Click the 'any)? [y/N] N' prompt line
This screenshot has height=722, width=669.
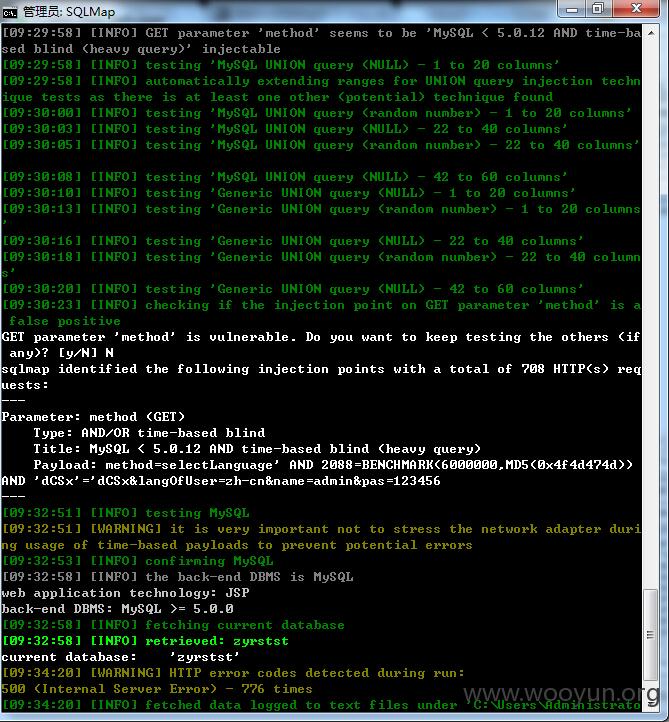click(62, 353)
